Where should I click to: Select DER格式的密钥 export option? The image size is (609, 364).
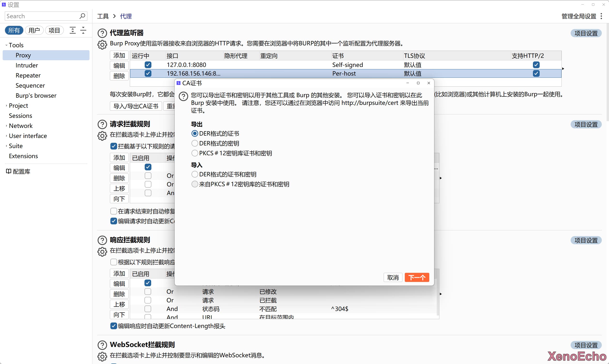(x=195, y=143)
